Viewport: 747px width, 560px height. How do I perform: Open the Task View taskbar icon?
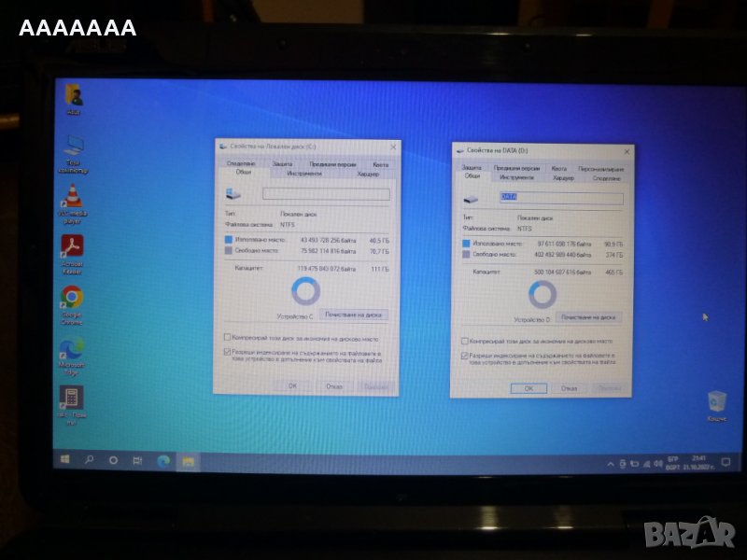(x=137, y=460)
